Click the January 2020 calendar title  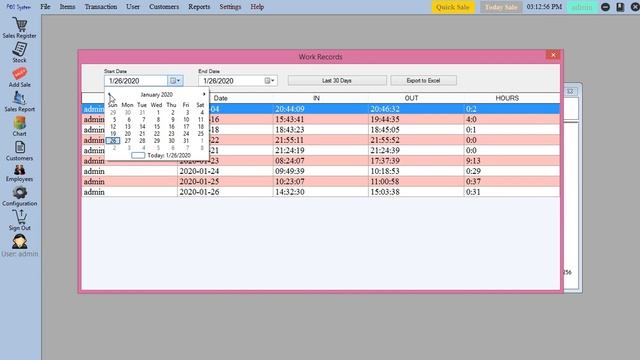point(156,94)
